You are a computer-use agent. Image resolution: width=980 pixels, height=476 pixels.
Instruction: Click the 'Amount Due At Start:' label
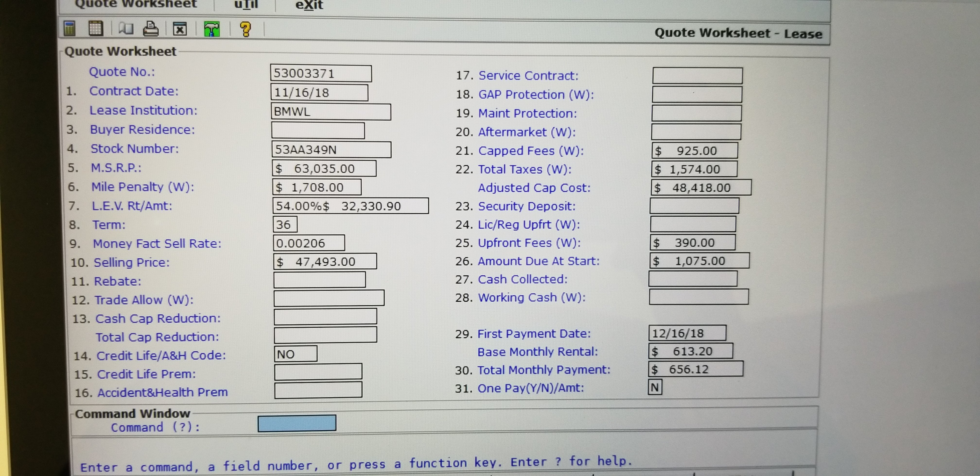click(539, 261)
